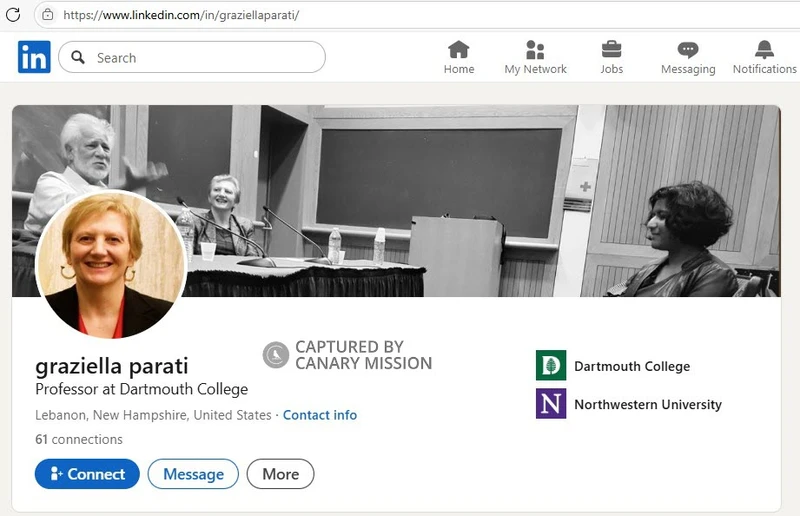Click the Northwestern University logo
The width and height of the screenshot is (800, 516).
tap(551, 404)
